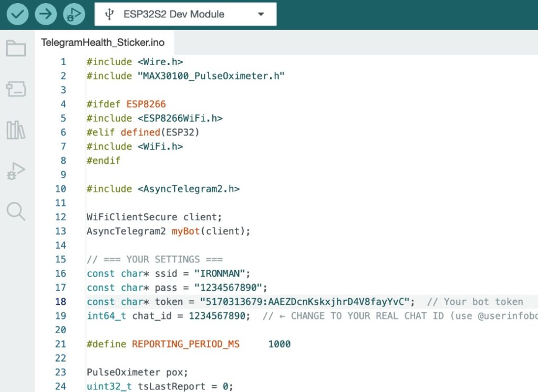538x392 pixels.
Task: Open the Sketchbook sidebar panel
Action: [16, 47]
